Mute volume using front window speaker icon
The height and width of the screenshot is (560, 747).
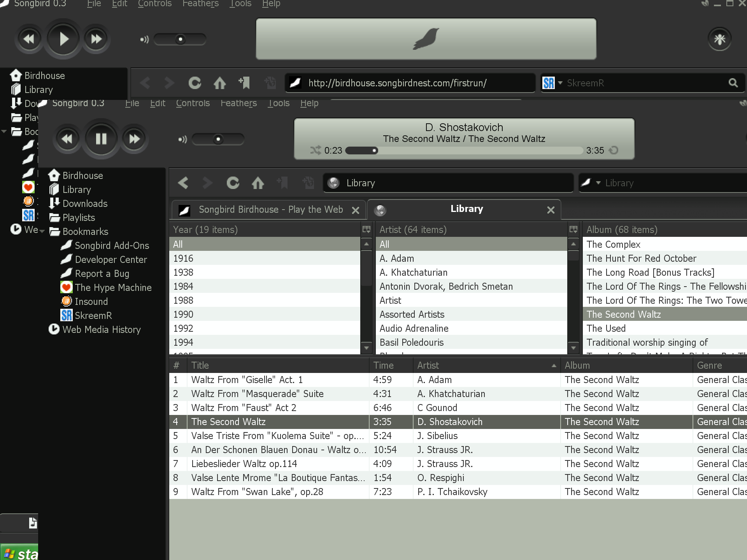tap(182, 139)
